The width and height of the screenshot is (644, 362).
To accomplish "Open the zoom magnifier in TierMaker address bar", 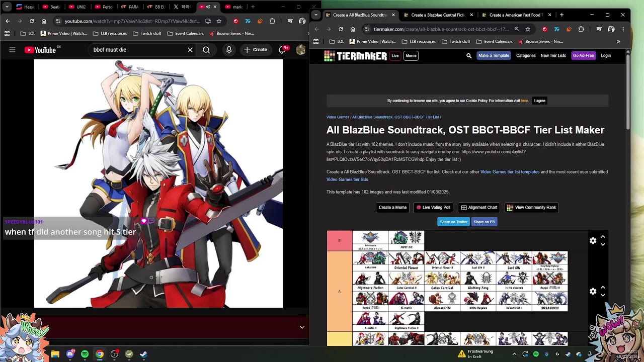I will click(x=517, y=29).
